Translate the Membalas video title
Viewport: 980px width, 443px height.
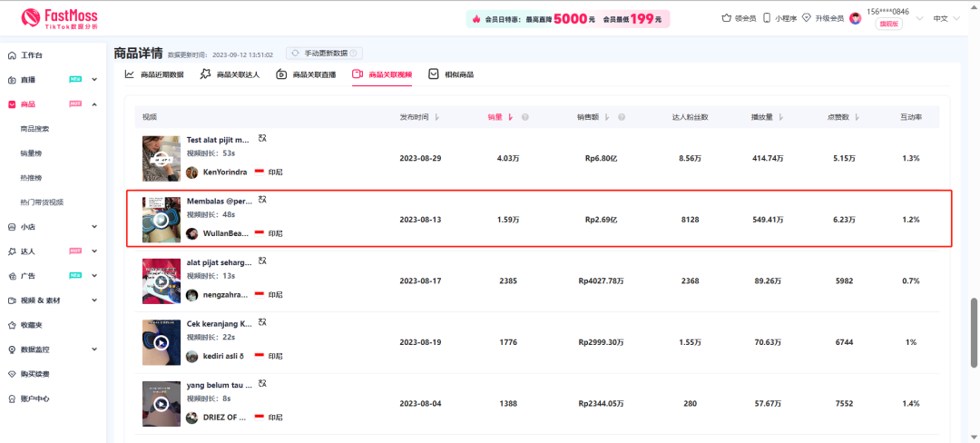click(262, 200)
